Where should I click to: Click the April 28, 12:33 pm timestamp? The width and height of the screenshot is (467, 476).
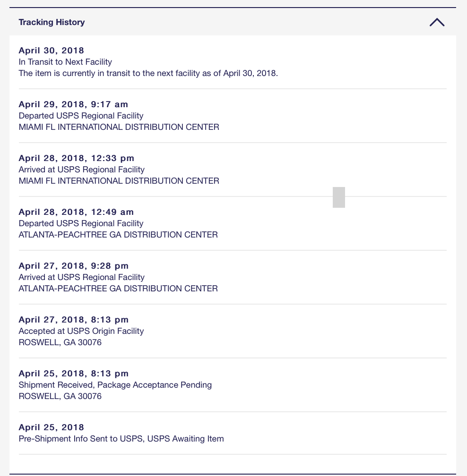[76, 158]
